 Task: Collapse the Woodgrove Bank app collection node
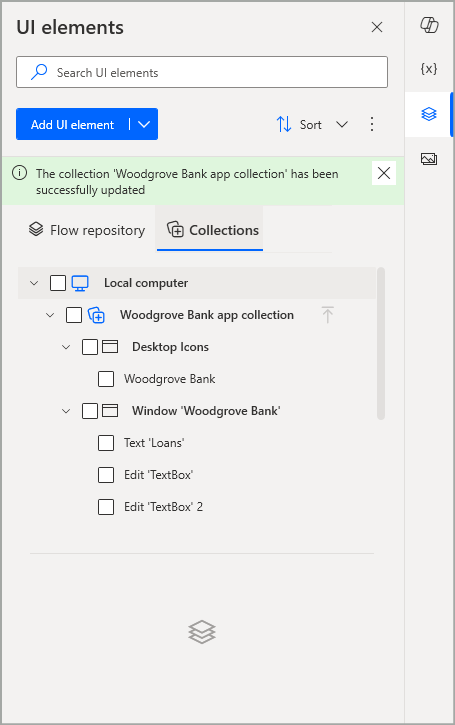point(50,315)
